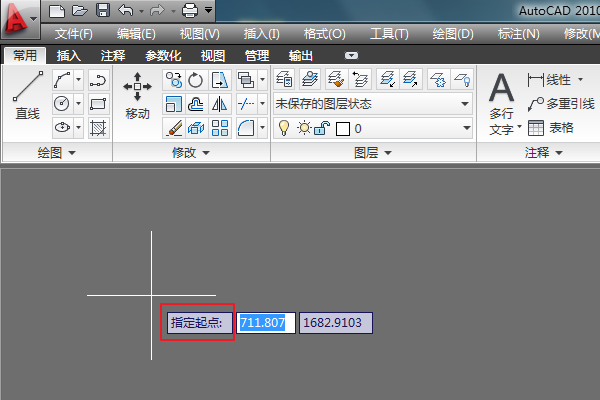This screenshot has width=600, height=400.
Task: Open Layer Properties manager icon
Action: [x=284, y=79]
